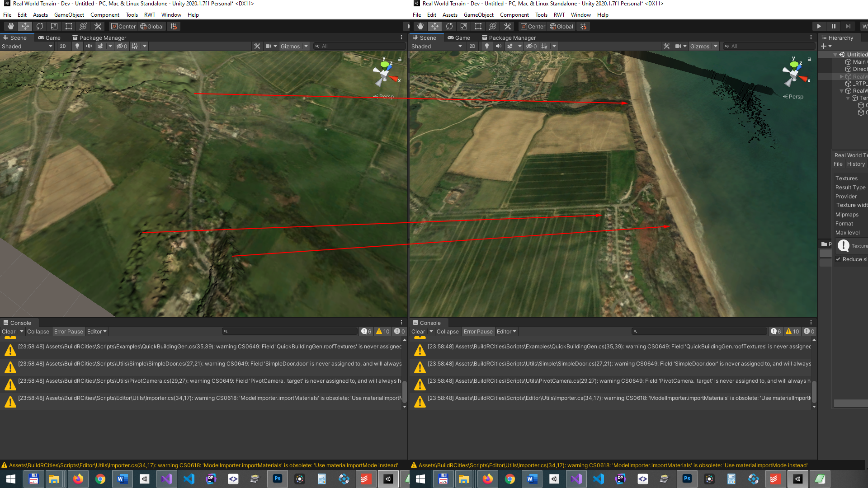This screenshot has height=488, width=868.
Task: Open custom editor tools in left Unity window
Action: pyautogui.click(x=98, y=26)
